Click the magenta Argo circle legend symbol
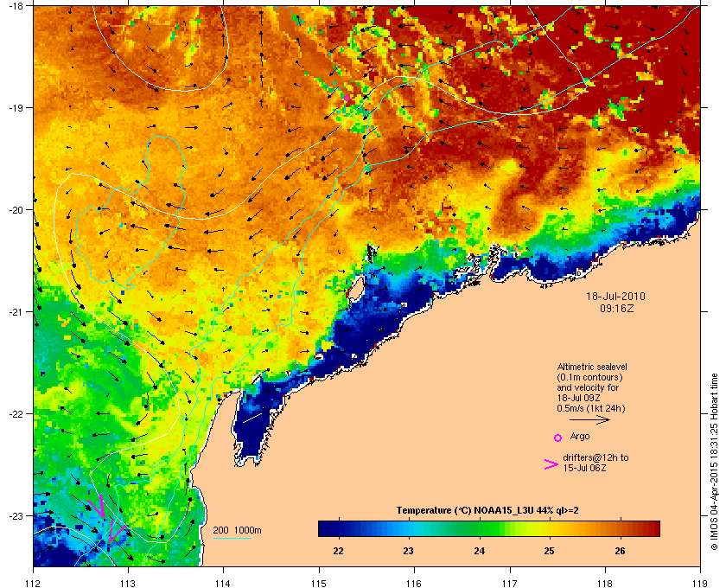The height and width of the screenshot is (588, 726). pos(558,438)
